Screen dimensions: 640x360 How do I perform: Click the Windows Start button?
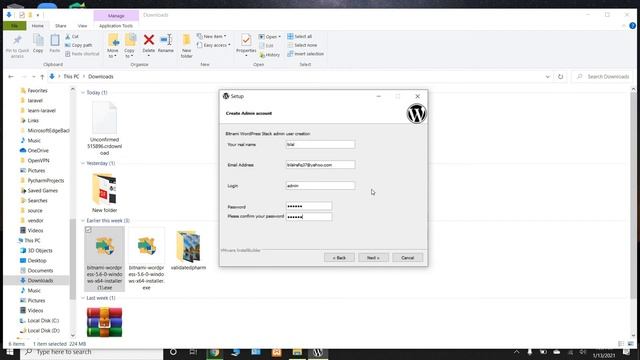pyautogui.click(x=10, y=352)
